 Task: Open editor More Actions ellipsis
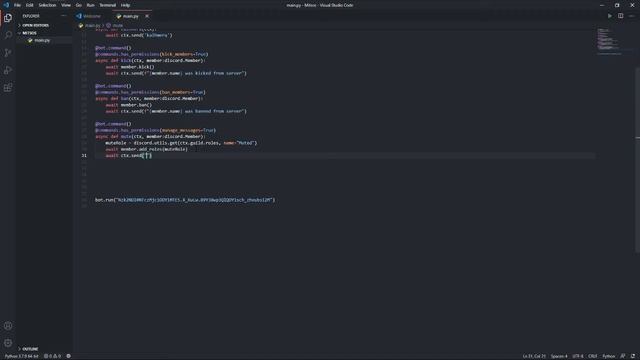tap(631, 16)
